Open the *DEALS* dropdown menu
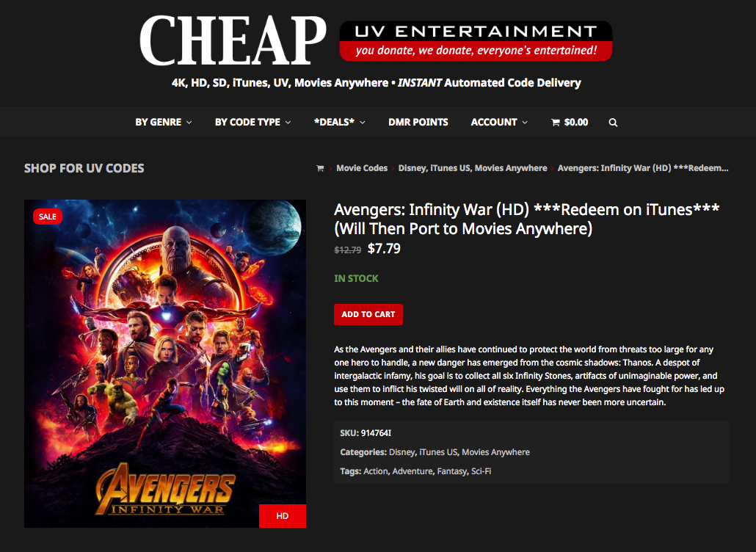This screenshot has height=552, width=756. 339,122
